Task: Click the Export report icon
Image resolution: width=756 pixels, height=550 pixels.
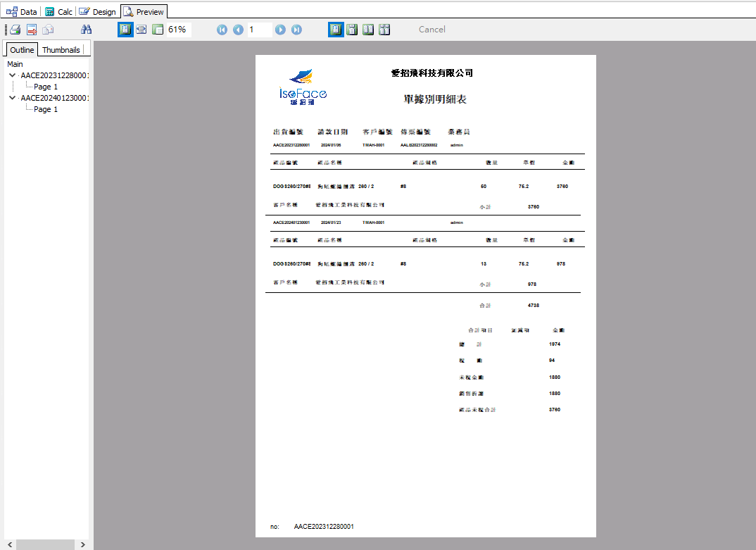Action: pos(32,30)
